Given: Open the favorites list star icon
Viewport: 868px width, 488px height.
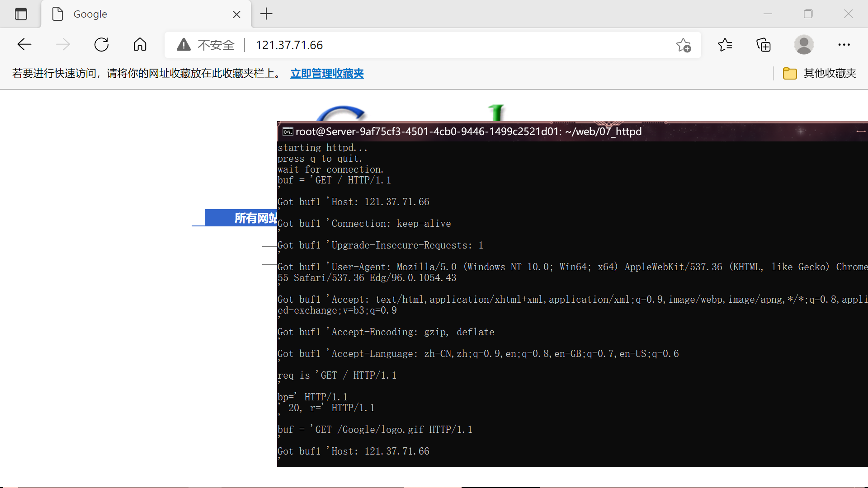Looking at the screenshot, I should coord(725,45).
